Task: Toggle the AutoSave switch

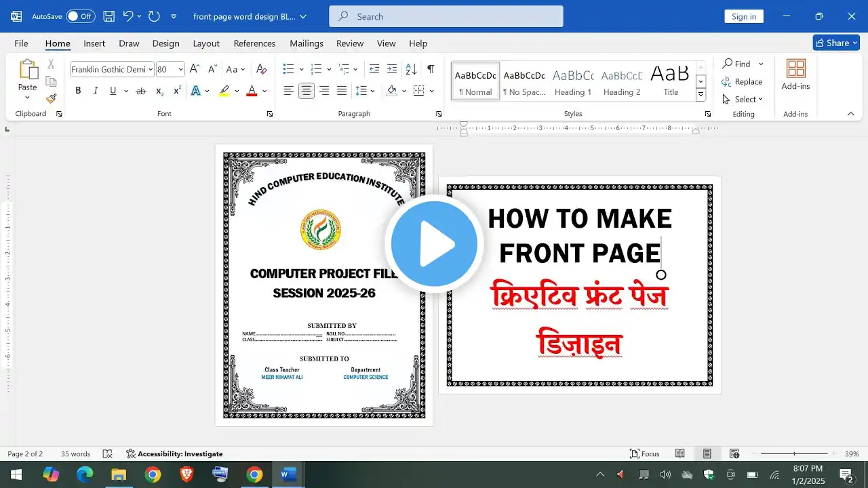Action: (x=80, y=16)
